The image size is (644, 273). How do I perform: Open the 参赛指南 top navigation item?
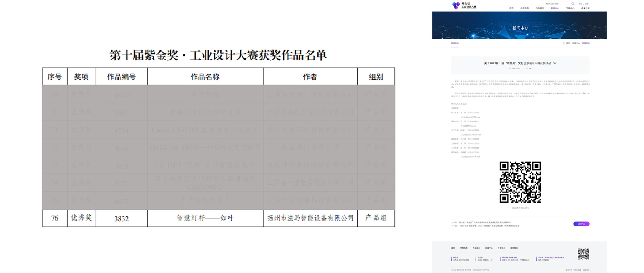click(x=524, y=9)
